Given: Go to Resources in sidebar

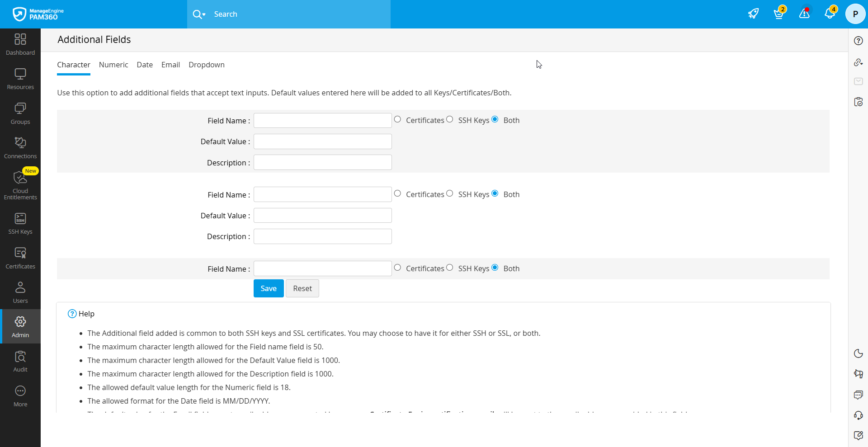Looking at the screenshot, I should click(20, 79).
